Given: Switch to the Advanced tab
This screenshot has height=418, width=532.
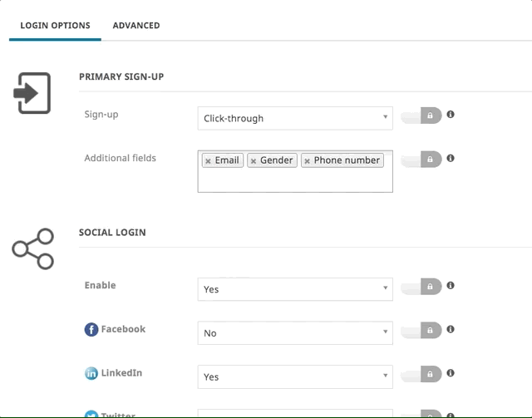Looking at the screenshot, I should 136,26.
